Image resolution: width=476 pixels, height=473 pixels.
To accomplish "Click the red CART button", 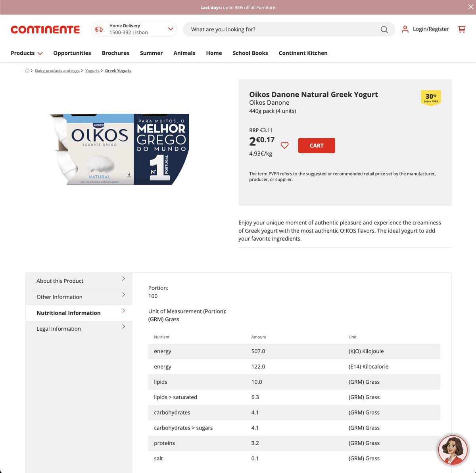I will (317, 146).
